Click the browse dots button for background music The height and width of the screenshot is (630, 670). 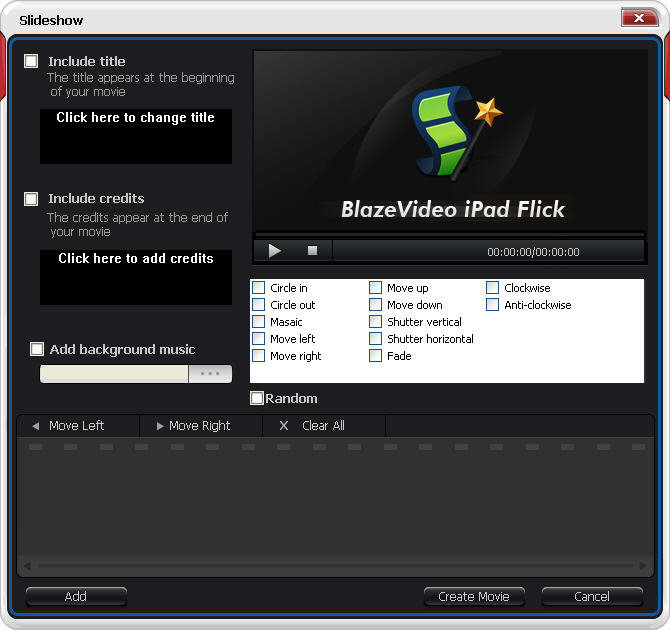210,374
